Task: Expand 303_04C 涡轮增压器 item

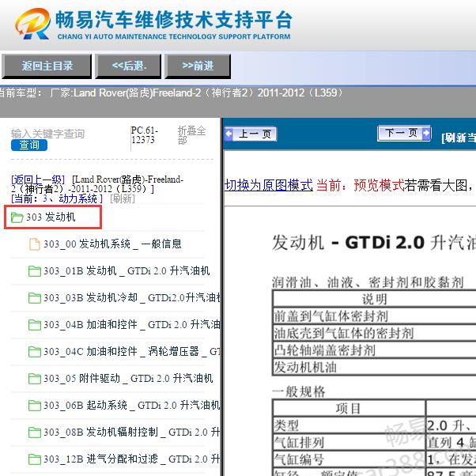Action: 132,352
